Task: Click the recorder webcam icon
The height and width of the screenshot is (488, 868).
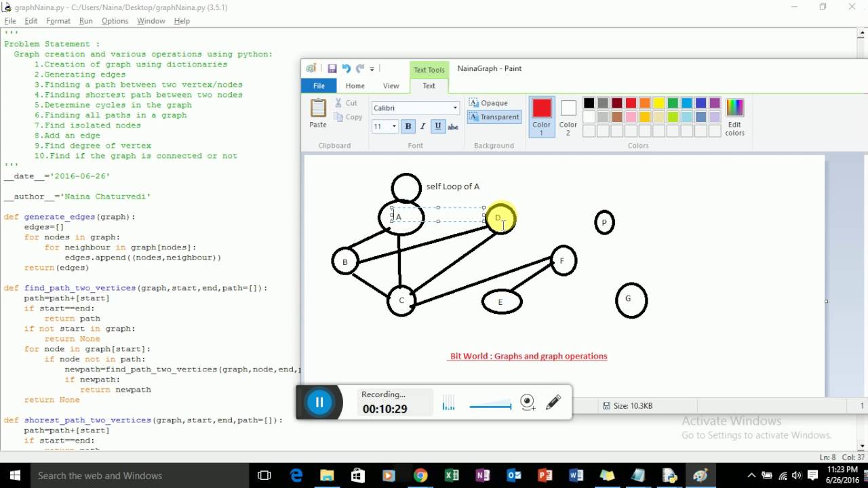Action: [x=528, y=402]
